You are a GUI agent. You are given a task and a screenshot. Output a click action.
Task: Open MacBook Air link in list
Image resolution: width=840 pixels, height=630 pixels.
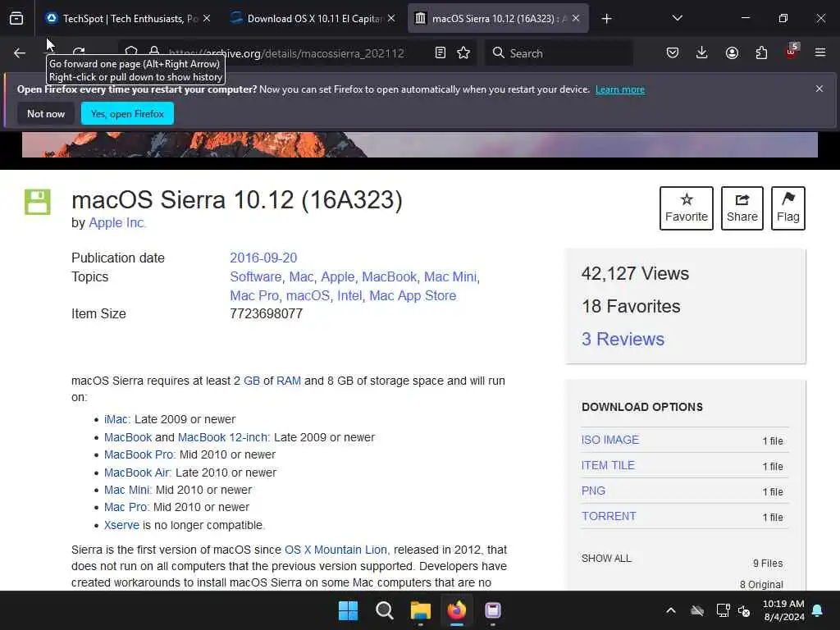coord(138,472)
